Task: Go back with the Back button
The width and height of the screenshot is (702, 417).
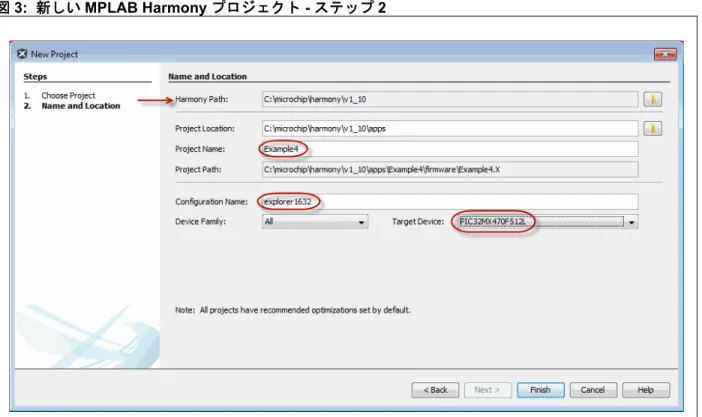Action: (435, 390)
